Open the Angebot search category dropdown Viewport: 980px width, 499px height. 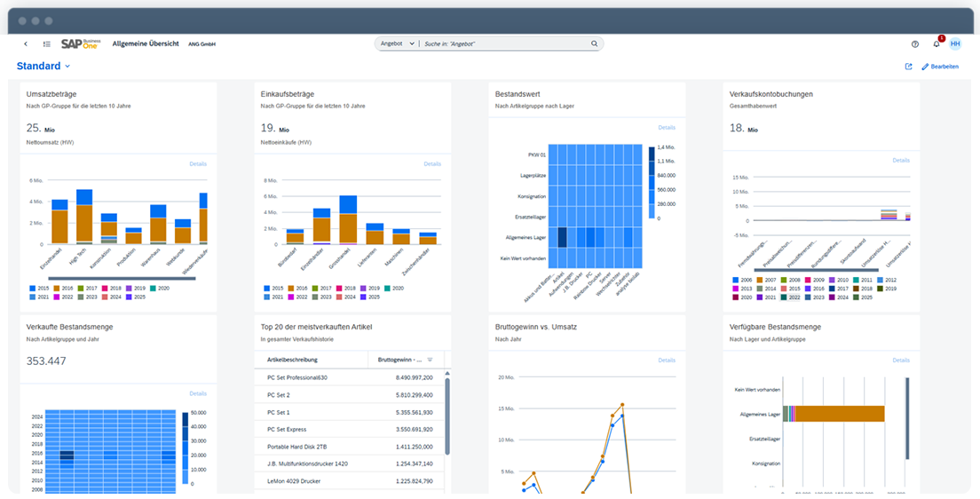click(397, 44)
